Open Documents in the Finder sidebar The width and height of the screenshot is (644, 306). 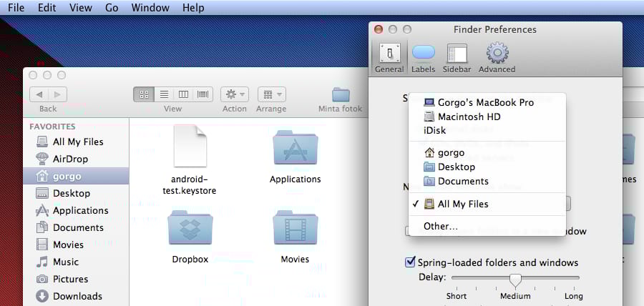click(x=76, y=227)
